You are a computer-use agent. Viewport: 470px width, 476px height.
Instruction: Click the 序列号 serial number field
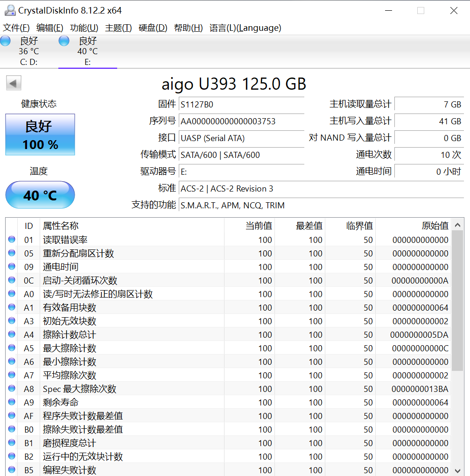(241, 121)
